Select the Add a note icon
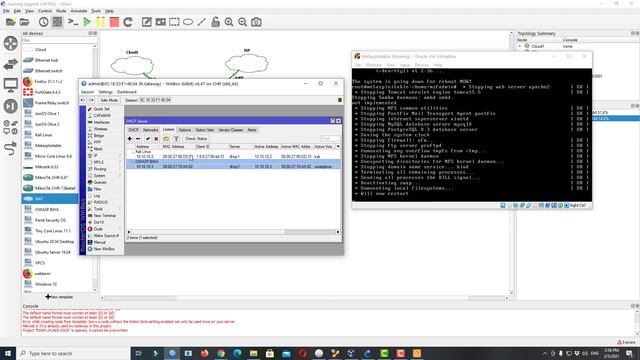 coord(147,22)
